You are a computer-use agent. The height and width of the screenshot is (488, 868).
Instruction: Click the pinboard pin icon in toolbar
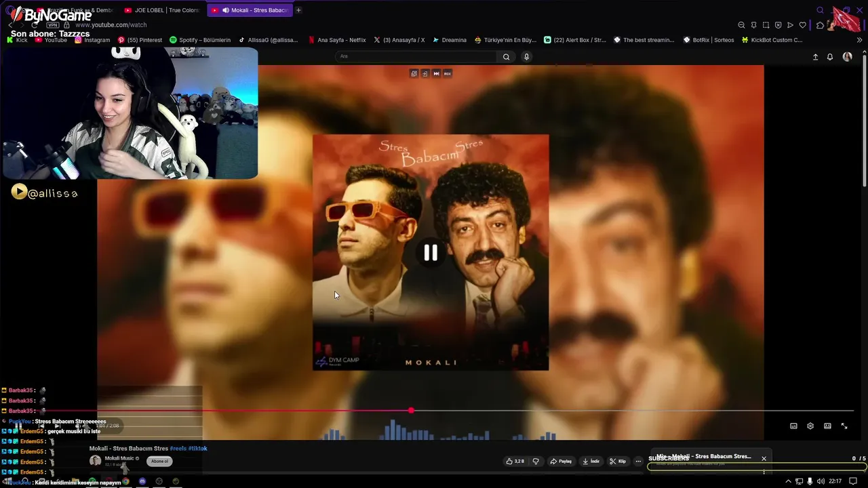coord(753,25)
